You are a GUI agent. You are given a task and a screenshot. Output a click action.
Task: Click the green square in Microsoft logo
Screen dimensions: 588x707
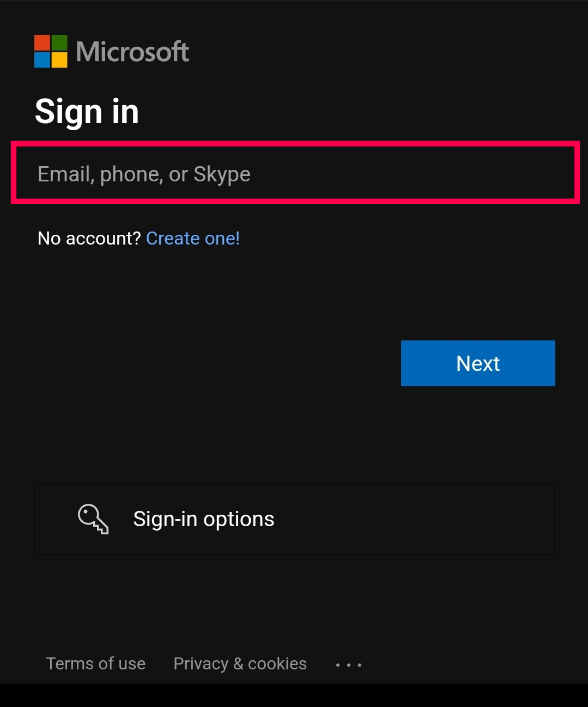click(59, 43)
